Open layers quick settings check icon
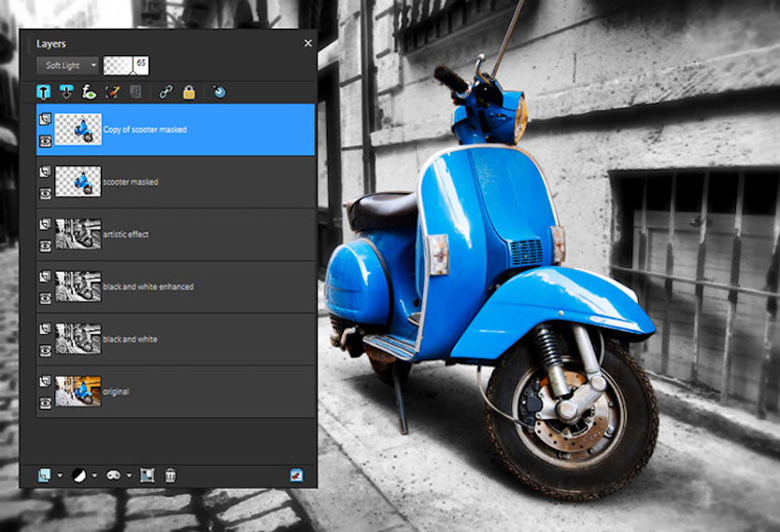The height and width of the screenshot is (532, 780). coord(296,475)
